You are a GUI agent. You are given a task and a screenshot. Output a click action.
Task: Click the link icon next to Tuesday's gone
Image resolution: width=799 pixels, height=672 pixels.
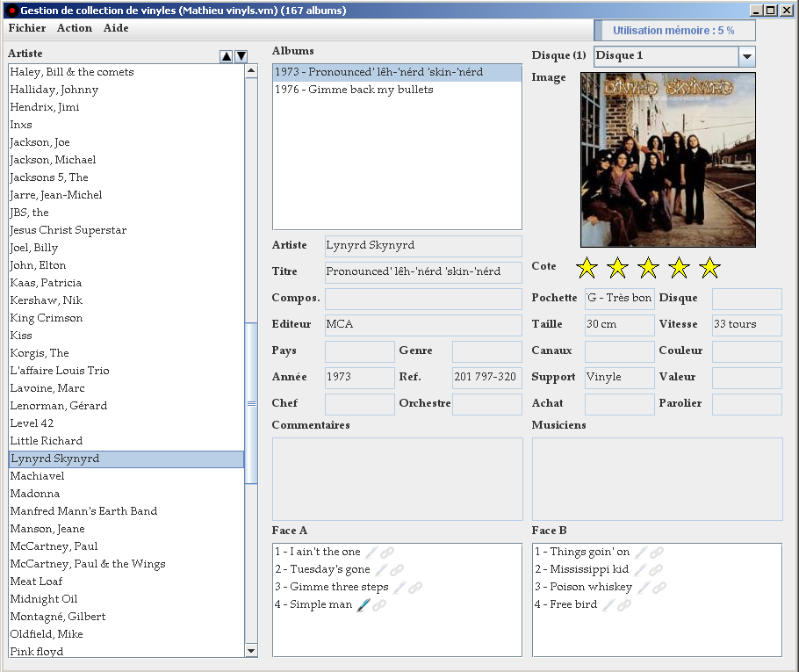tap(397, 570)
